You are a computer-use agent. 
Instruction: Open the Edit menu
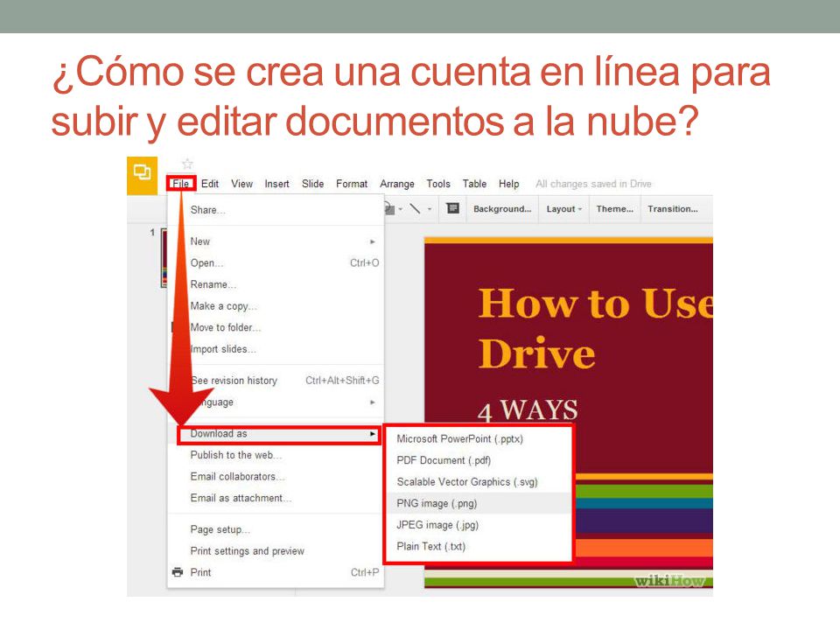click(x=210, y=184)
